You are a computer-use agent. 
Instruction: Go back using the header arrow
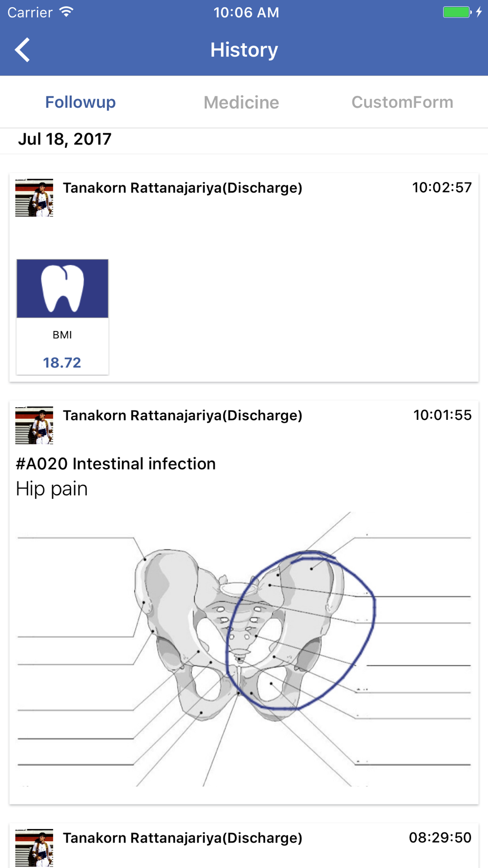tap(22, 50)
